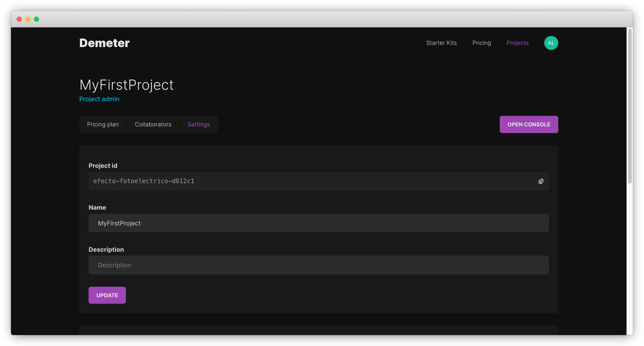Click the Open Console button
The image size is (644, 346).
tap(529, 124)
